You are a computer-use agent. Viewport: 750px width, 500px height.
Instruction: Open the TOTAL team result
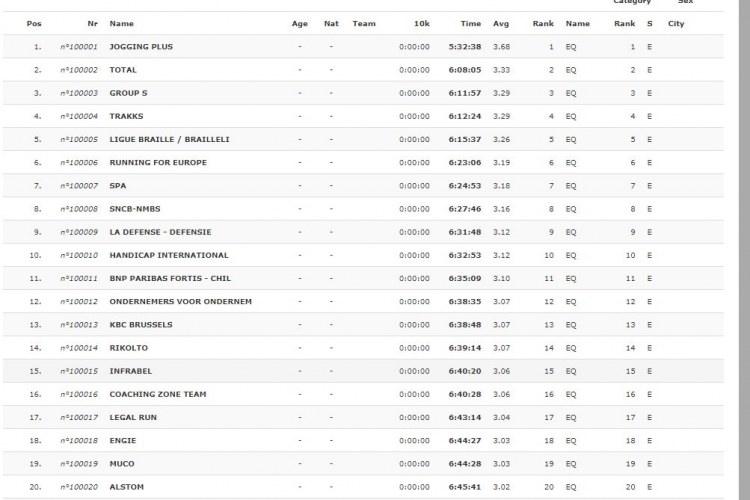pos(123,70)
